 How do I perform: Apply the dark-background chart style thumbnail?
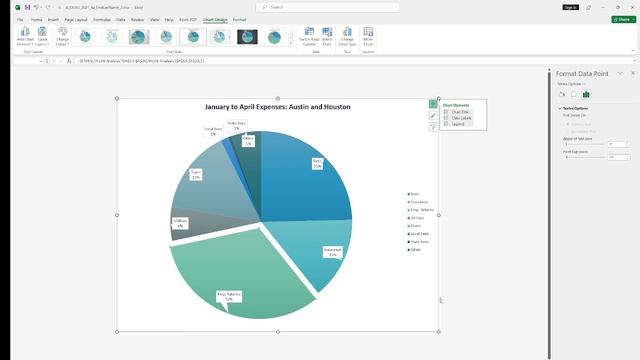pos(247,37)
